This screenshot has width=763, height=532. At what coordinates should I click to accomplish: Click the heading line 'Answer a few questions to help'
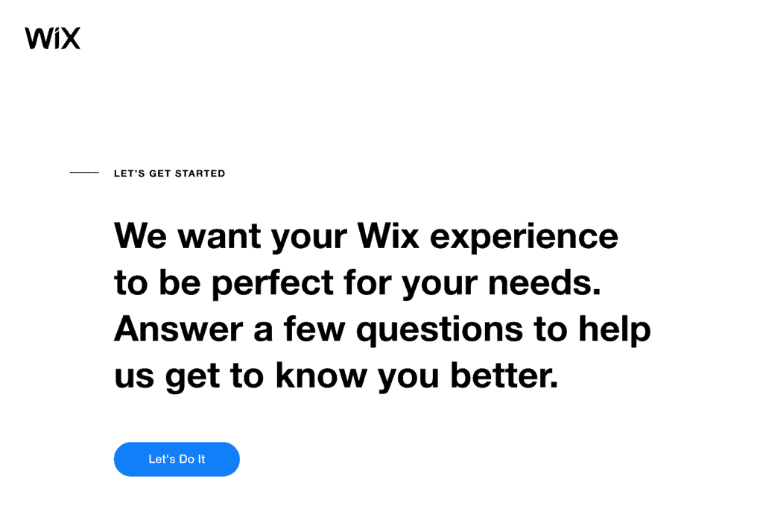point(382,329)
